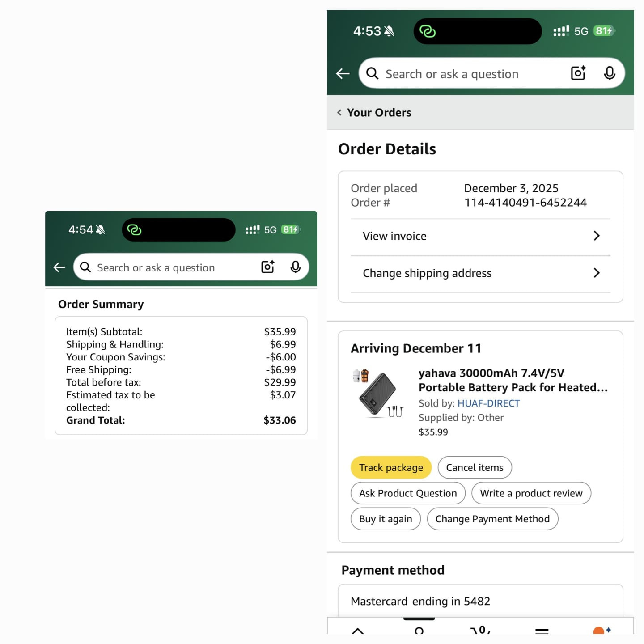Open Change shipping address chevron

click(x=597, y=273)
